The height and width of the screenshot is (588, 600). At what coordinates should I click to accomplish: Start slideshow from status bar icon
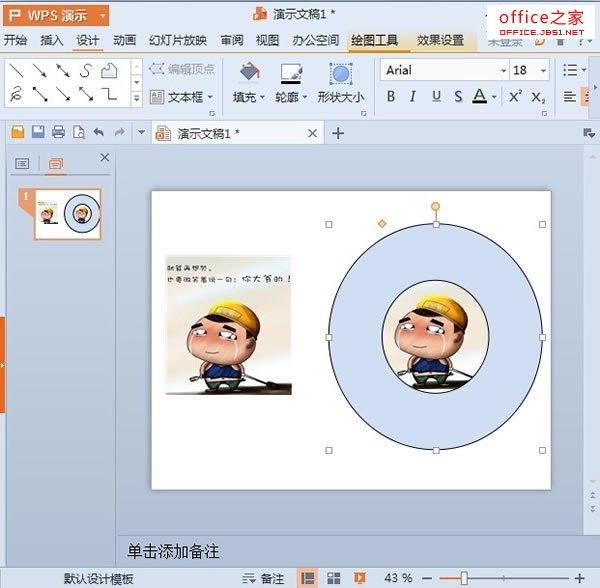360,578
